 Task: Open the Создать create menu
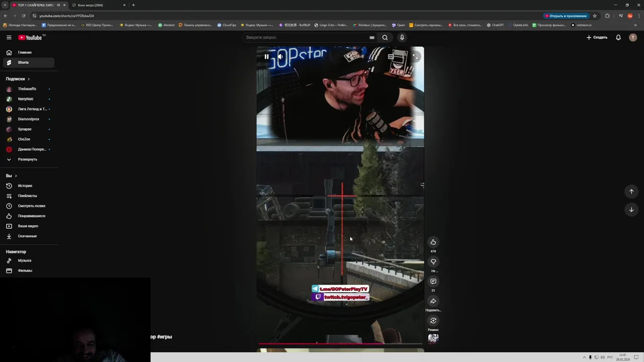(597, 37)
